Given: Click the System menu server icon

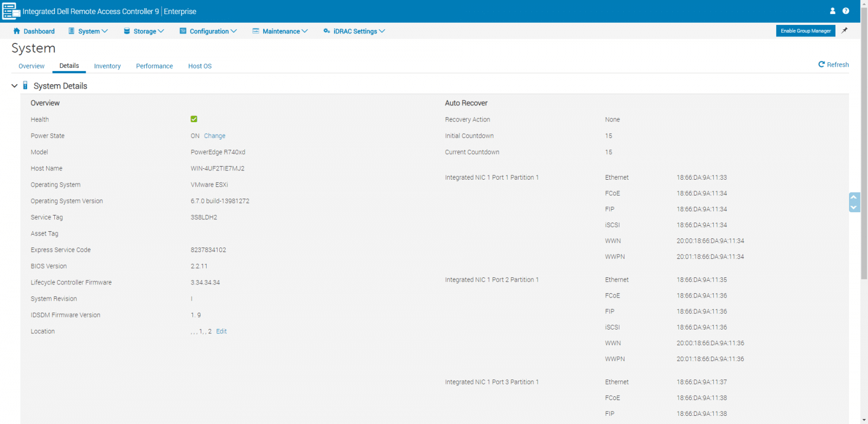Looking at the screenshot, I should [x=72, y=31].
